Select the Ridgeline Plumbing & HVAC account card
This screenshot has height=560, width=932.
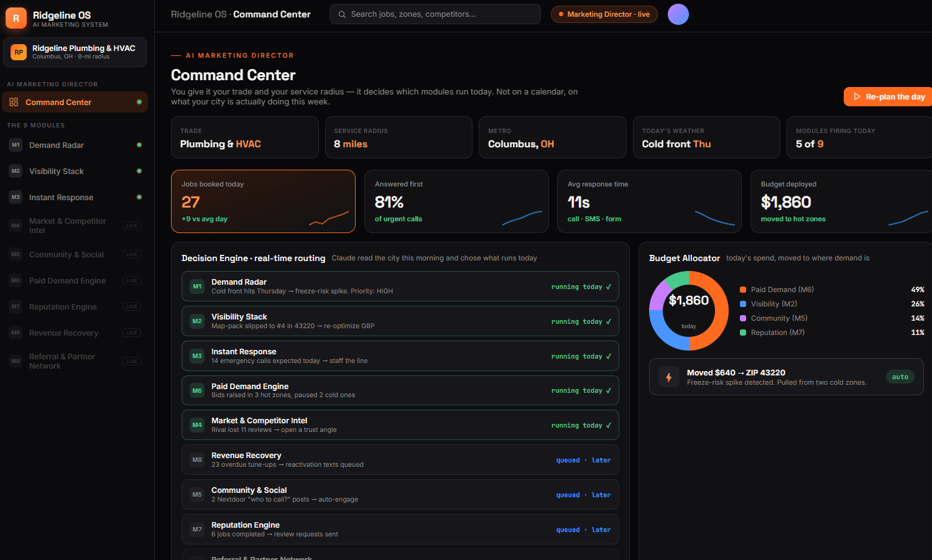75,52
